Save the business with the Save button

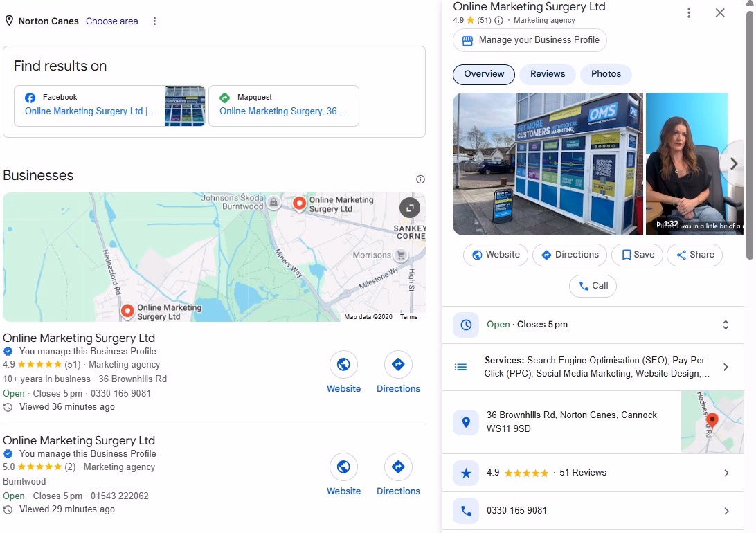tap(637, 255)
